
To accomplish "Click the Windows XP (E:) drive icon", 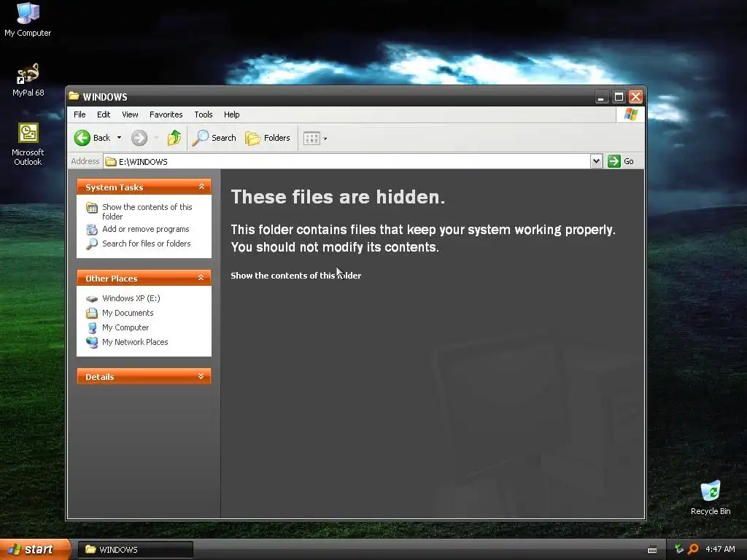I will [x=91, y=298].
